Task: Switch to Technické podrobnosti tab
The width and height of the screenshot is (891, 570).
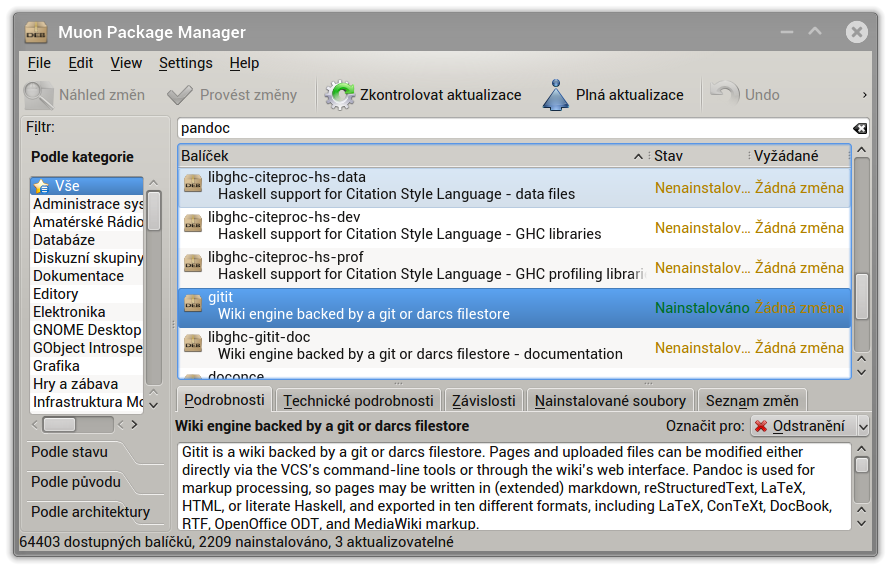Action: point(359,401)
